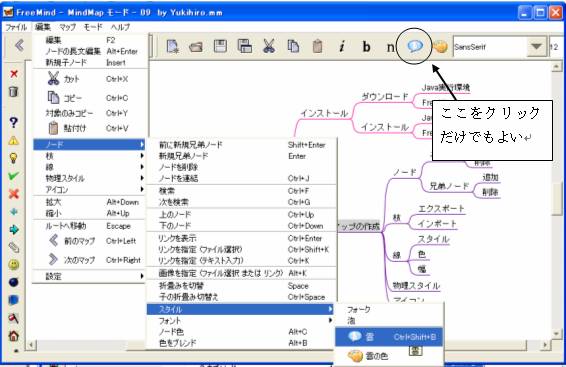Viewport: 566px width, 367px height.
Task: Click the open file folder toolbar icon
Action: (x=196, y=47)
